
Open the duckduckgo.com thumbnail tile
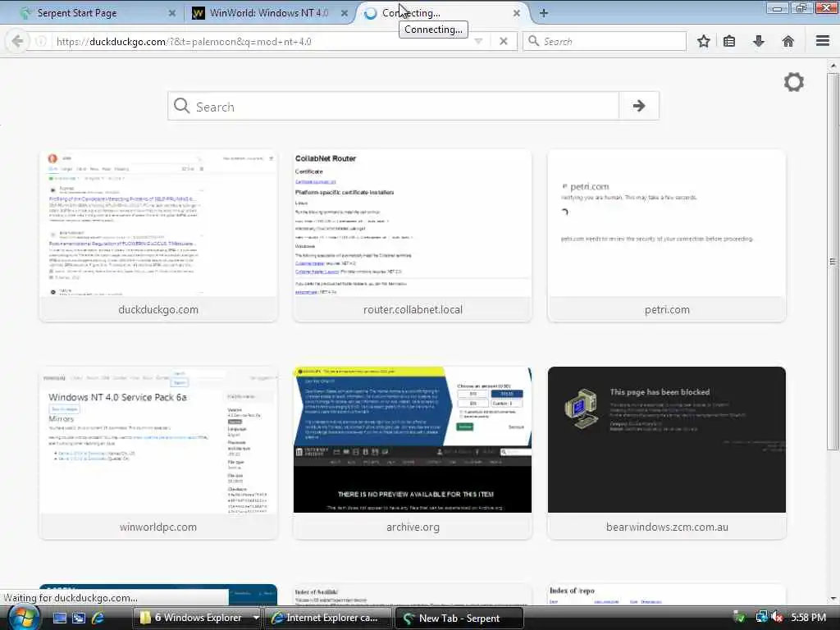pos(158,235)
